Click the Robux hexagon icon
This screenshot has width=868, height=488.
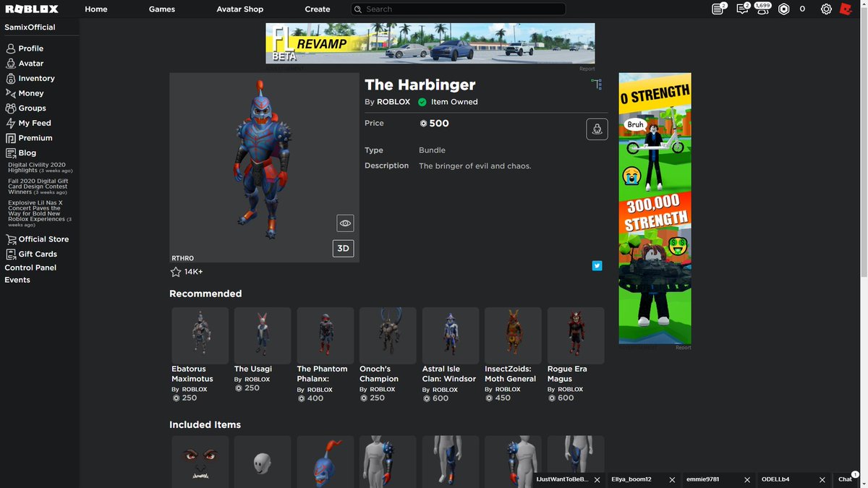pyautogui.click(x=783, y=9)
